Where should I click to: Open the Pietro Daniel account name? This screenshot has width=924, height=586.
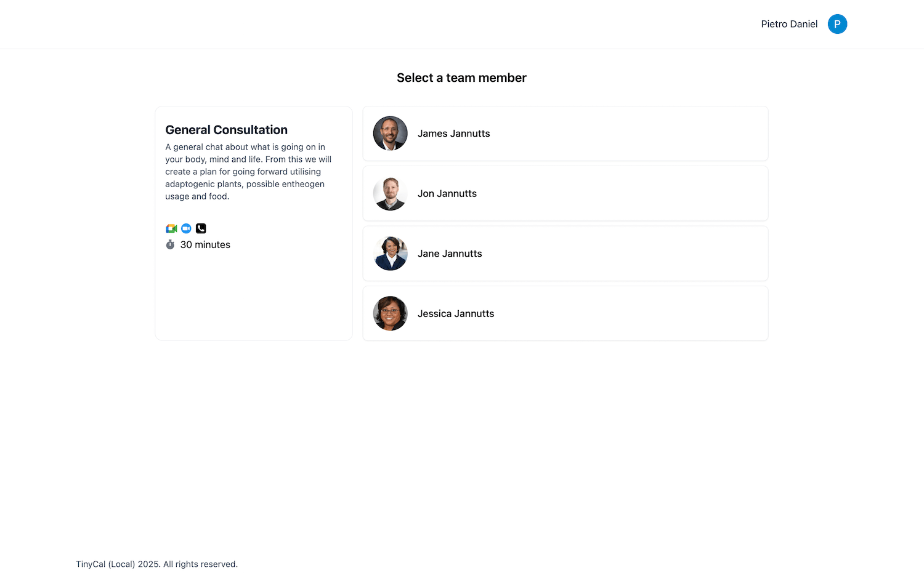(x=789, y=24)
